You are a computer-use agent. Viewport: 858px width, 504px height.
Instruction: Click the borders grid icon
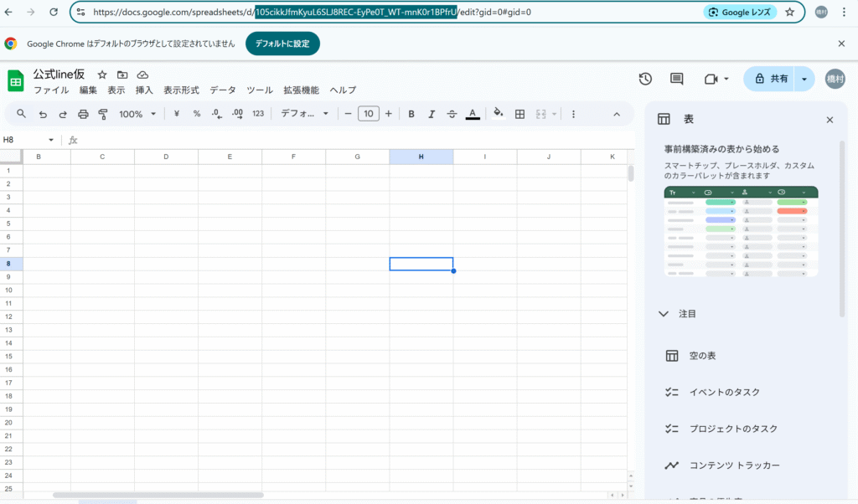(519, 114)
